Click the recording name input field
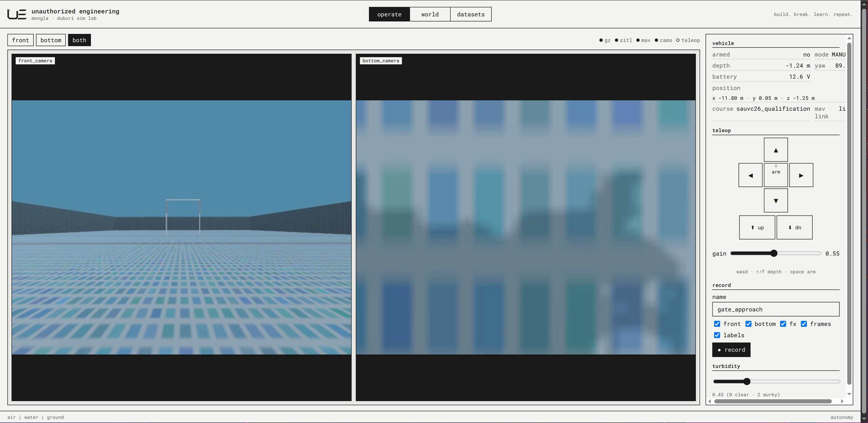 point(776,309)
